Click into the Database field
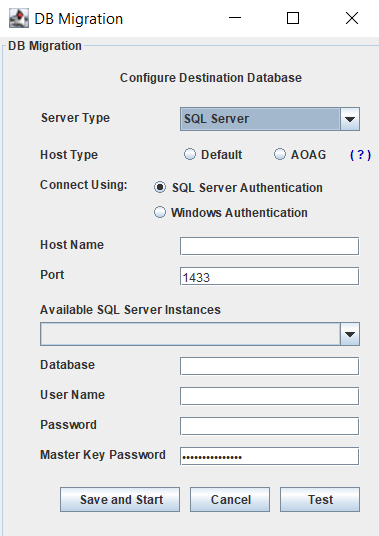This screenshot has height=536, width=379. [x=269, y=366]
